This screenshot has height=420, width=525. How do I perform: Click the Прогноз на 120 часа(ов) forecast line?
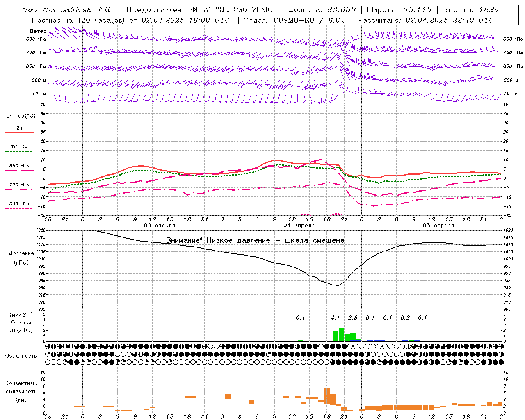130,20
